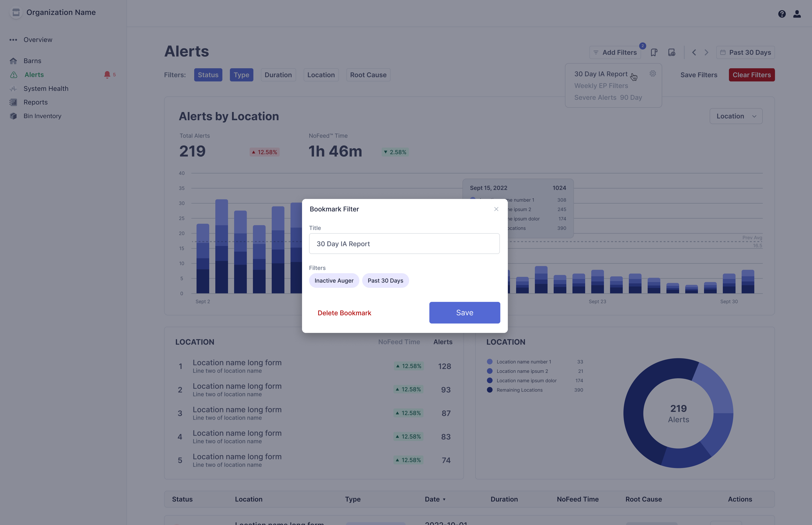The height and width of the screenshot is (525, 812).
Task: Go to previous date range arrow
Action: click(x=694, y=52)
